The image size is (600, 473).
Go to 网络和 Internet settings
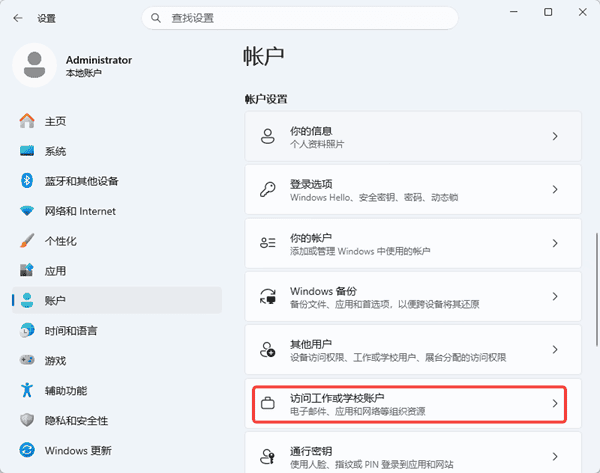click(117, 210)
